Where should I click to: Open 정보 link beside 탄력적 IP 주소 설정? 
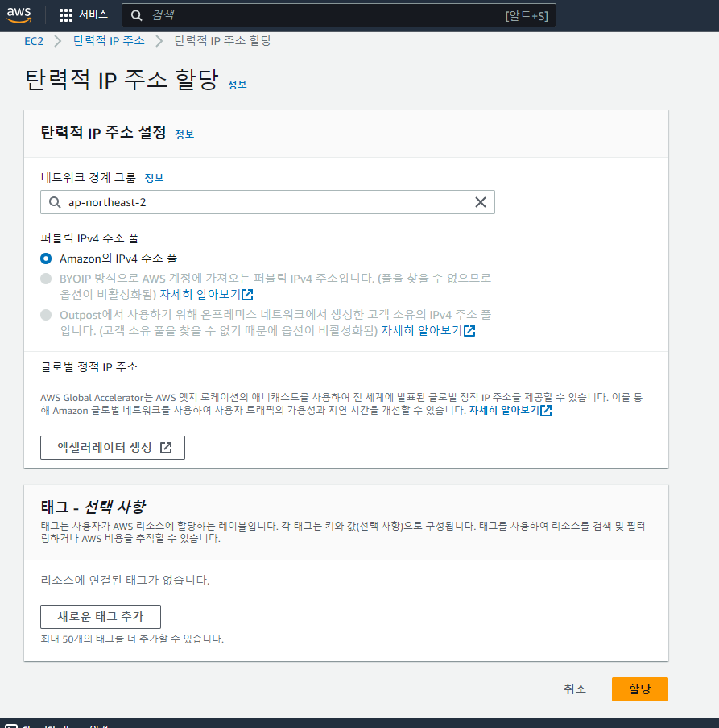[184, 134]
